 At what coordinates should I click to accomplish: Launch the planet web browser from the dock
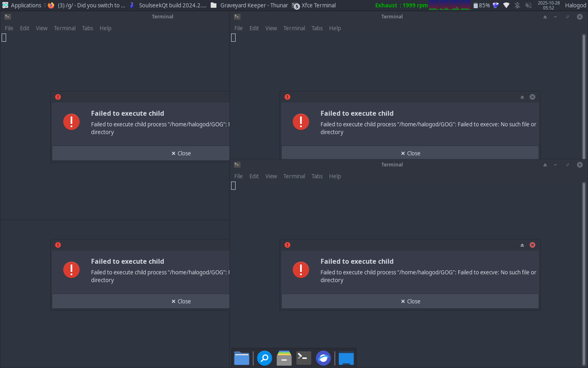tap(323, 358)
